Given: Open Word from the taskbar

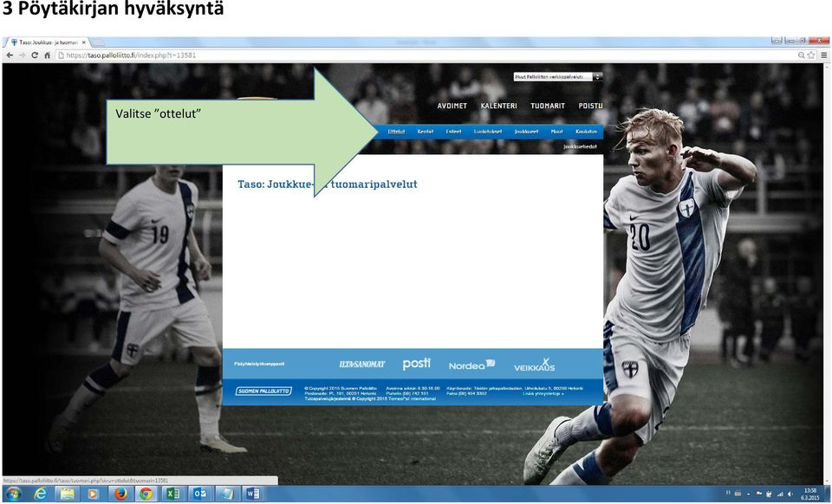Looking at the screenshot, I should tap(253, 494).
